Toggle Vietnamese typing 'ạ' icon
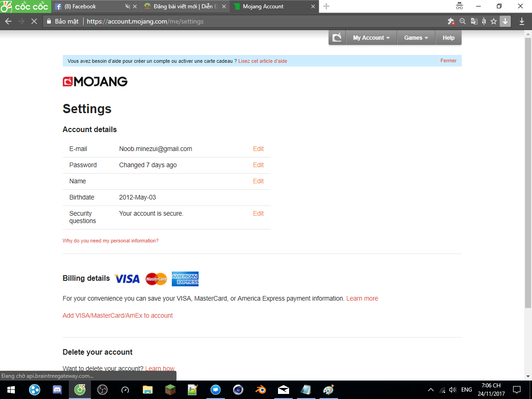Screen dimensions: 532x399 click(x=484, y=21)
